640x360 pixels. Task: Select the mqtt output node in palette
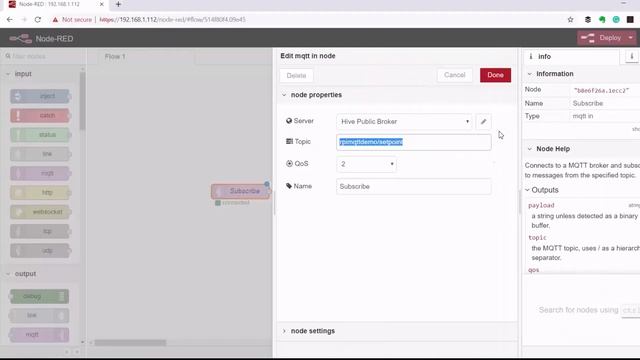[39, 335]
